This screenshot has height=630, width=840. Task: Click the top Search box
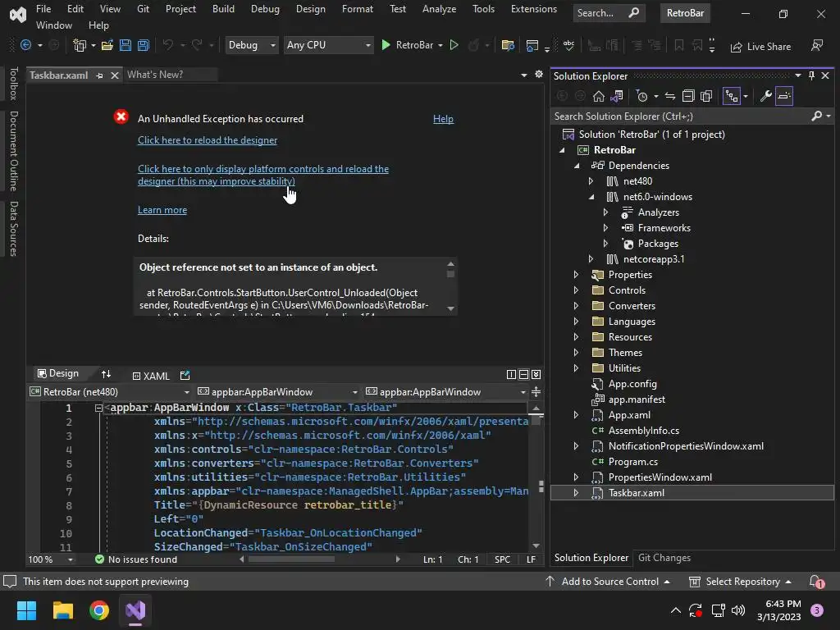(608, 13)
